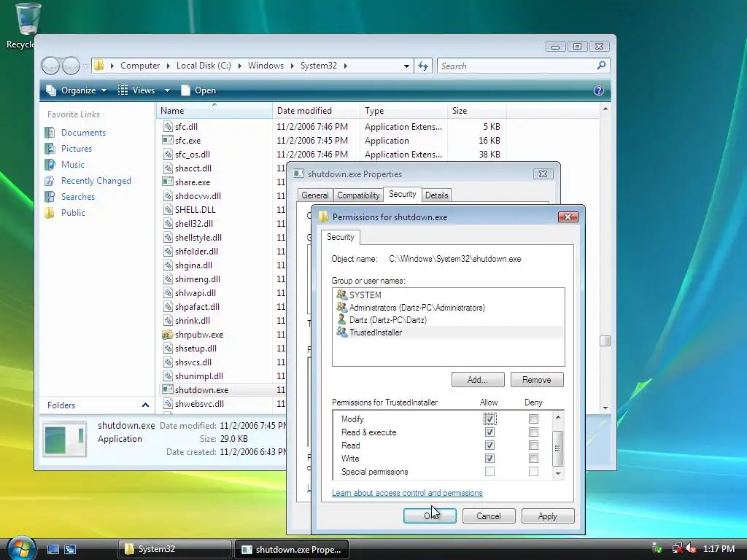Screen dimensions: 747x560
Task: Click the volume tray icon
Action: [692, 548]
